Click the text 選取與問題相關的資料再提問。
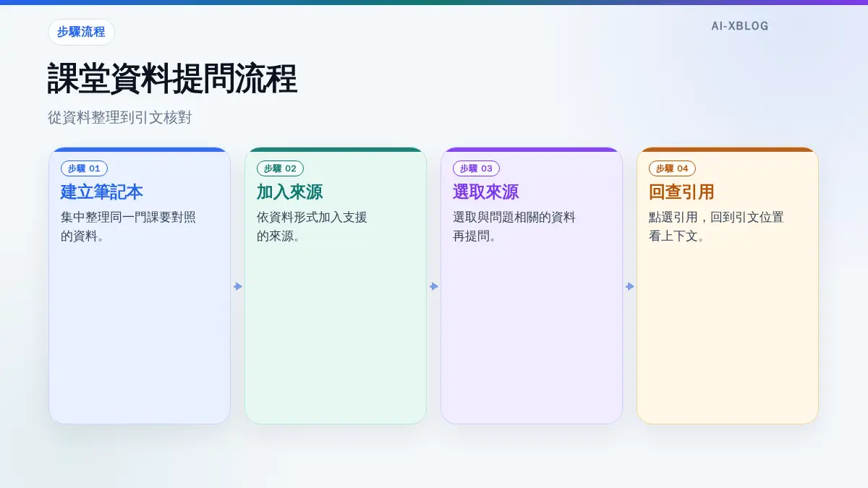The width and height of the screenshot is (868, 488). (514, 226)
